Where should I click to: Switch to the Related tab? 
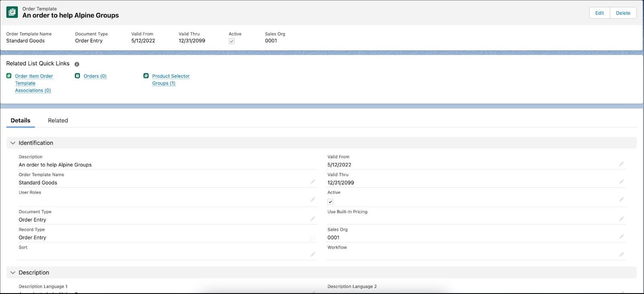(x=58, y=120)
